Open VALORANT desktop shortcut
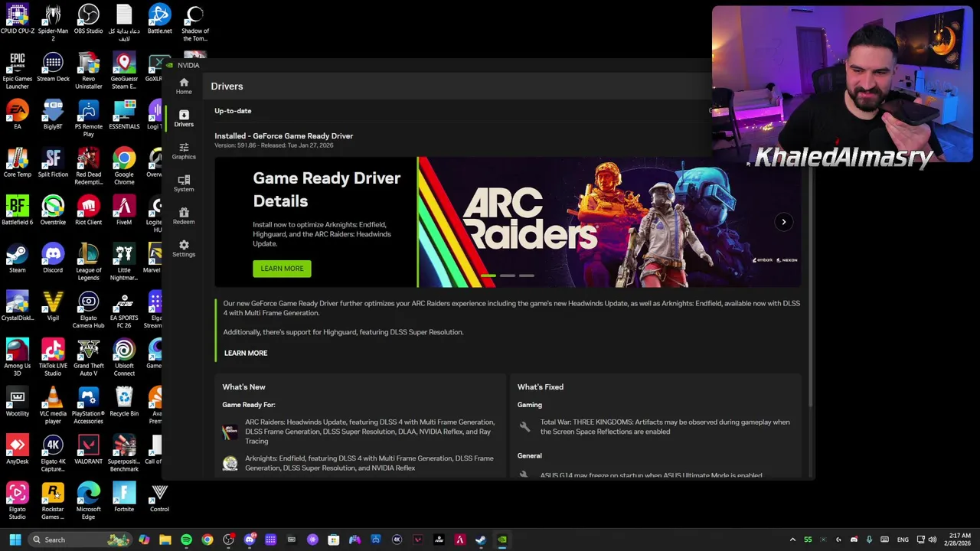This screenshot has width=980, height=551. tap(88, 450)
